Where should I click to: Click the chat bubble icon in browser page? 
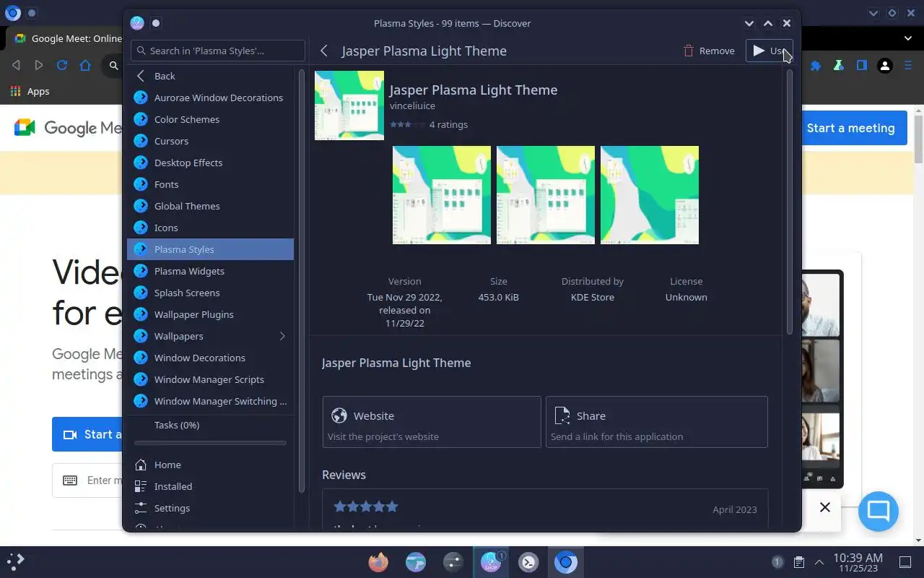click(x=879, y=512)
